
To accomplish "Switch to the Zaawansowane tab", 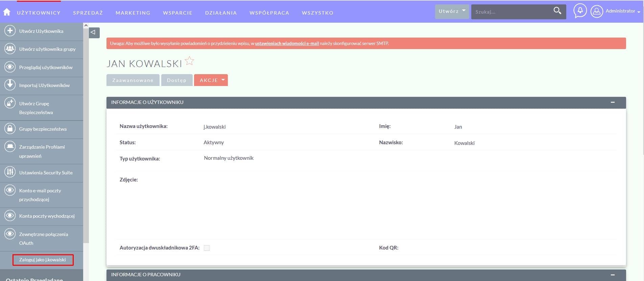I will coord(133,80).
